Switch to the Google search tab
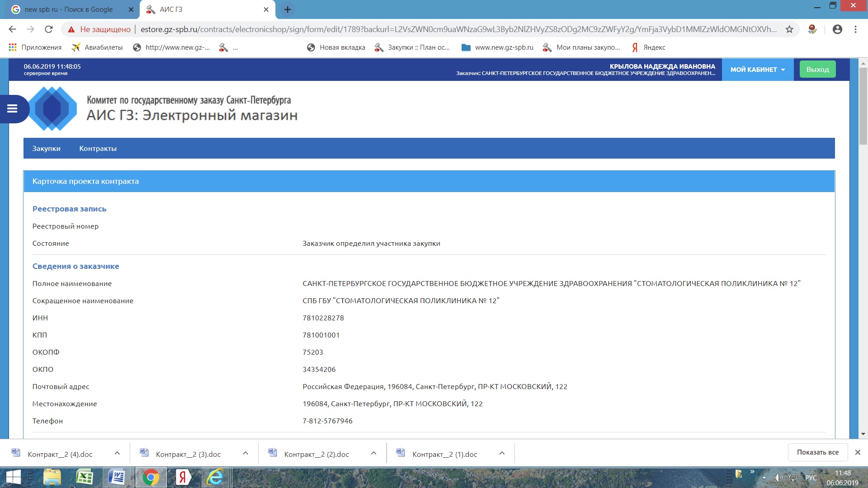 click(x=68, y=9)
